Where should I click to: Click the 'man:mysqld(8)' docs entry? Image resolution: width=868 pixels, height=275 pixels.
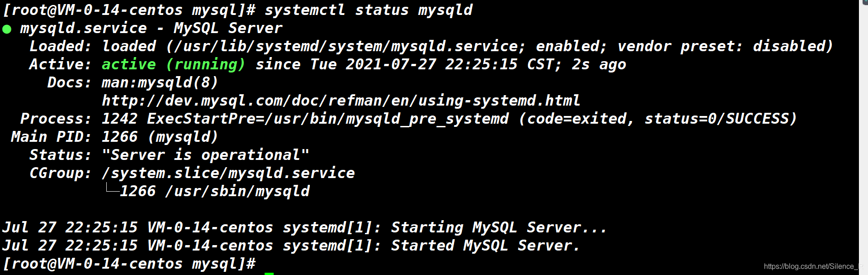(x=160, y=82)
